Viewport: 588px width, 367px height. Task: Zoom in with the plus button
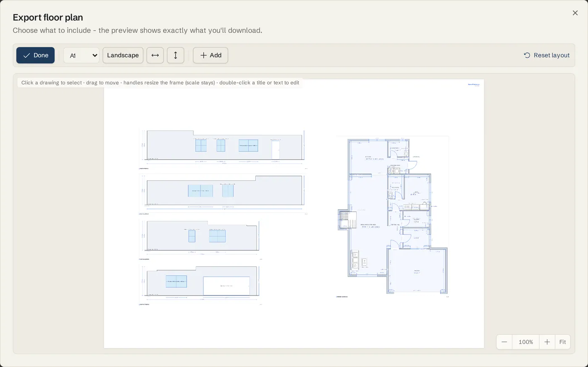pos(547,342)
